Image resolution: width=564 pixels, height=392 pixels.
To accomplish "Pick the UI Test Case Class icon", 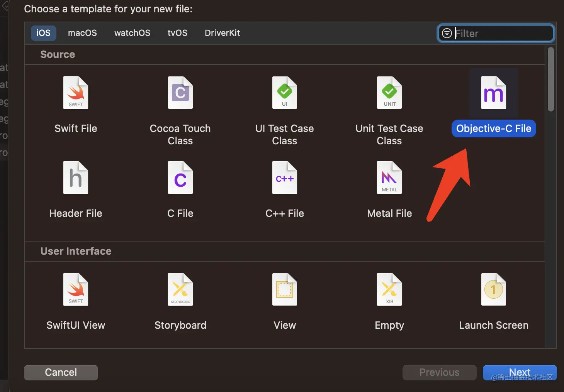I will pyautogui.click(x=285, y=93).
